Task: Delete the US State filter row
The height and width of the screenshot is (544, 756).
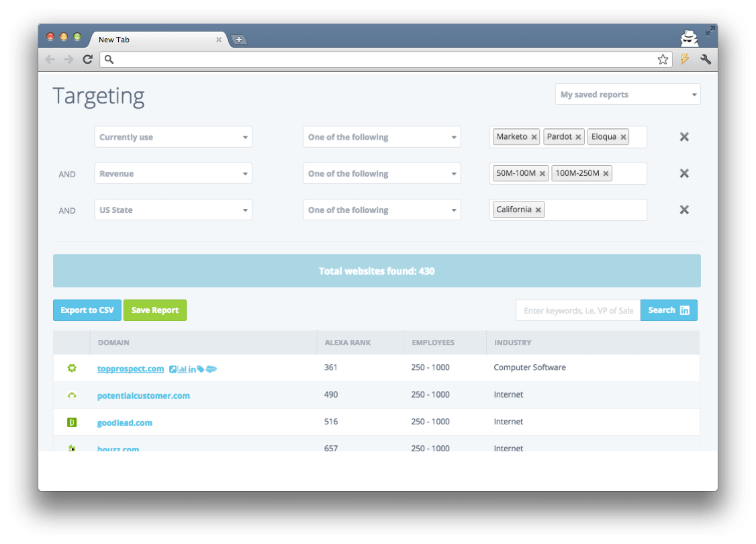Action: pos(684,210)
